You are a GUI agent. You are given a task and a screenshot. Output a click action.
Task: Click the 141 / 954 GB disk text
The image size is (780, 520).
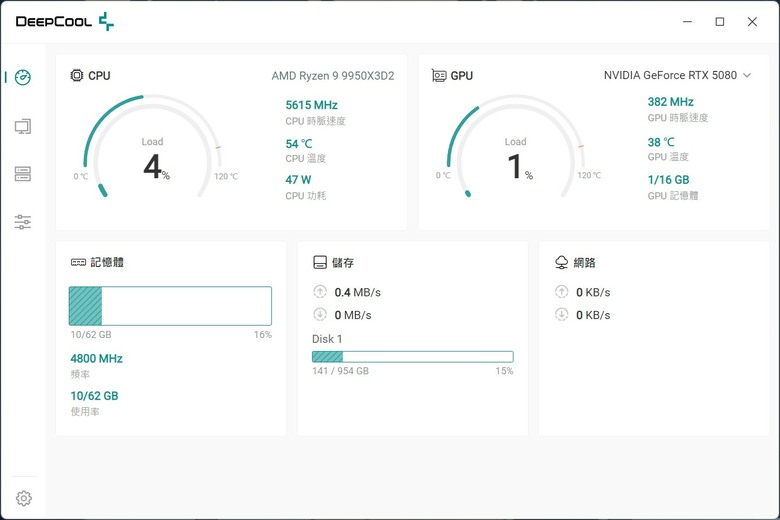tap(340, 371)
